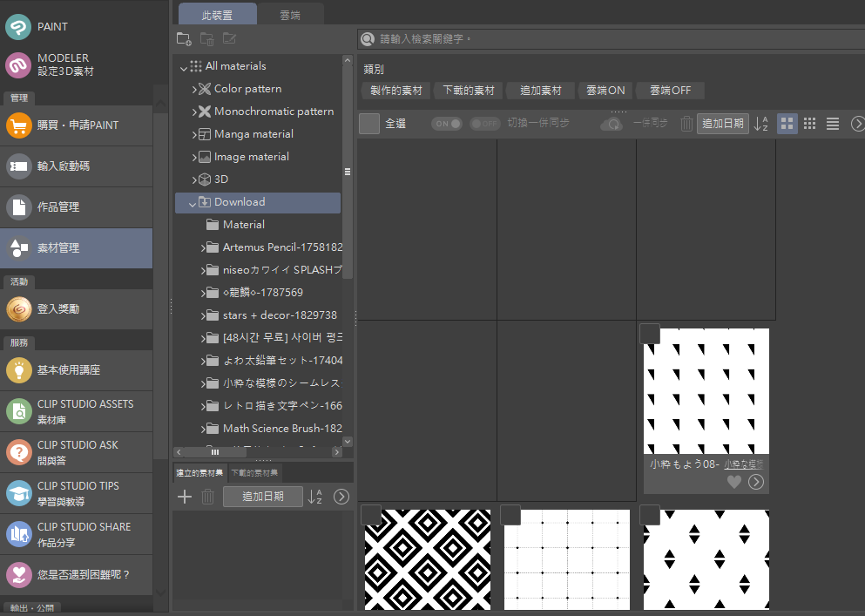Open material management (素材管理)
This screenshot has width=865, height=616.
(x=76, y=247)
